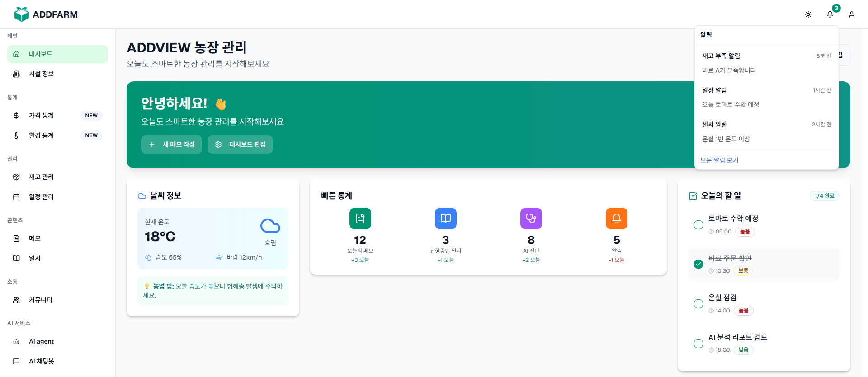The height and width of the screenshot is (377, 868).
Task: Click the small cloud icon beside 날씨 정보
Action: tap(142, 196)
